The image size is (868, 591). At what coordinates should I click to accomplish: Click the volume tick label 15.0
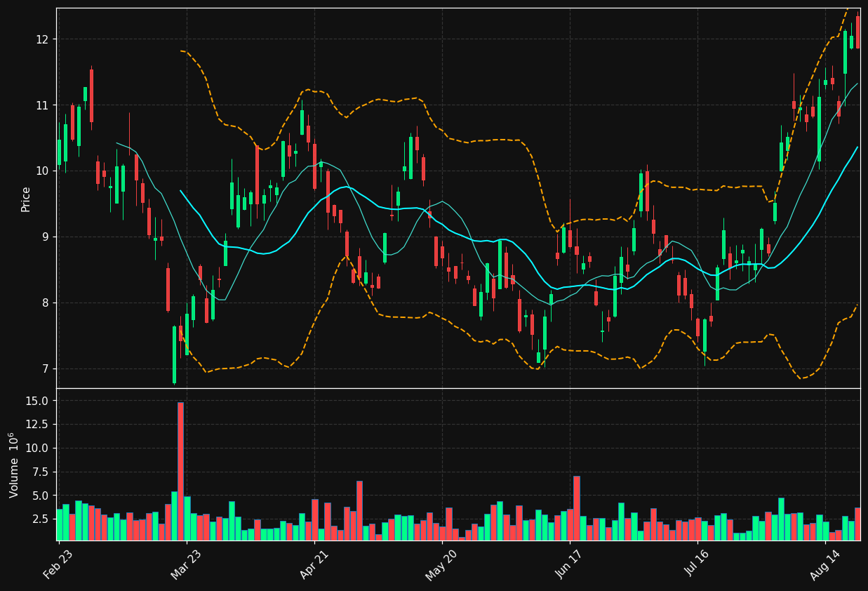coord(38,401)
